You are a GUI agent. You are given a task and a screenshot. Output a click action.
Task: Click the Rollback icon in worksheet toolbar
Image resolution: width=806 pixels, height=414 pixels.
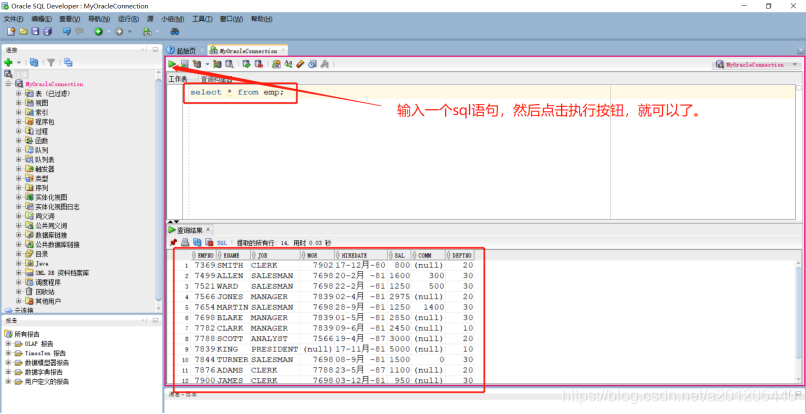pyautogui.click(x=259, y=64)
